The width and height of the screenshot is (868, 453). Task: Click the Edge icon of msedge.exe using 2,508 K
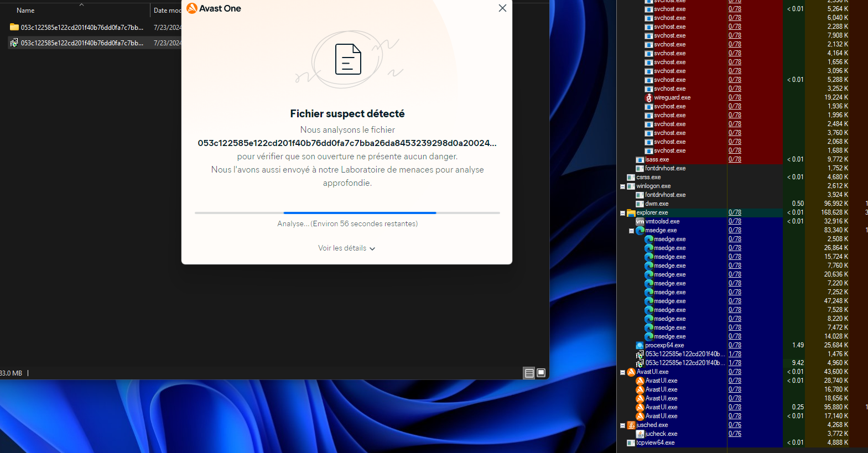(649, 239)
